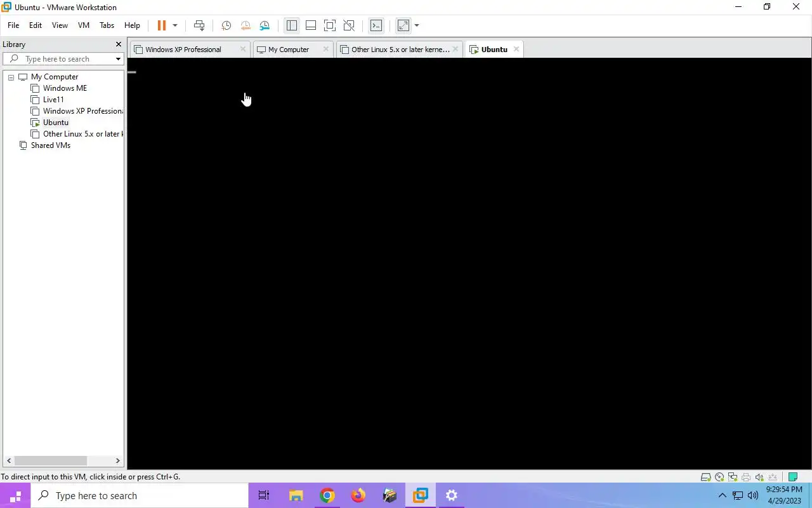The image size is (812, 508).
Task: Open the Windows Start menu
Action: (x=16, y=496)
